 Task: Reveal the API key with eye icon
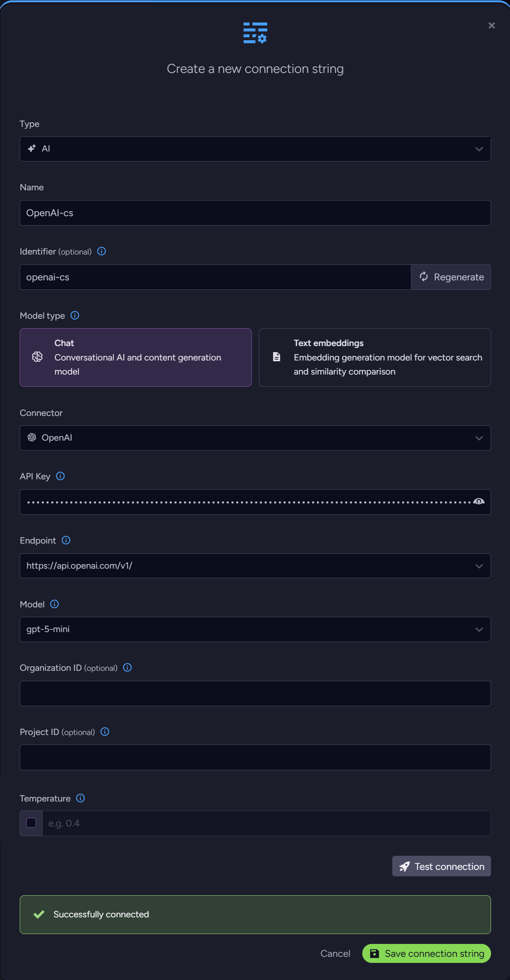click(x=479, y=502)
